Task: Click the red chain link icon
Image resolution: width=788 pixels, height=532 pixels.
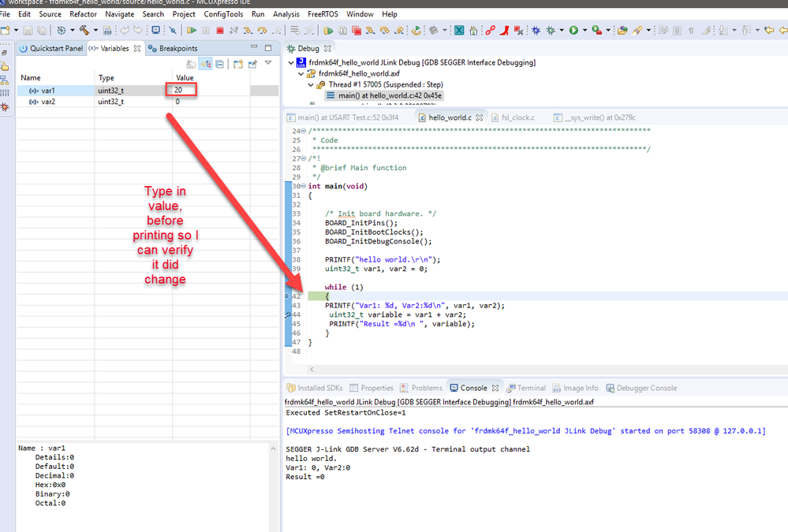Action: click(490, 31)
